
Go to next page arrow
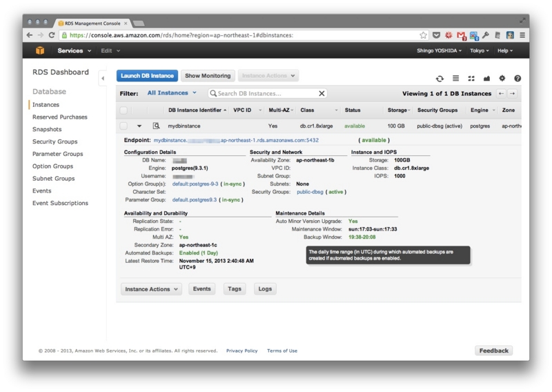coord(513,93)
